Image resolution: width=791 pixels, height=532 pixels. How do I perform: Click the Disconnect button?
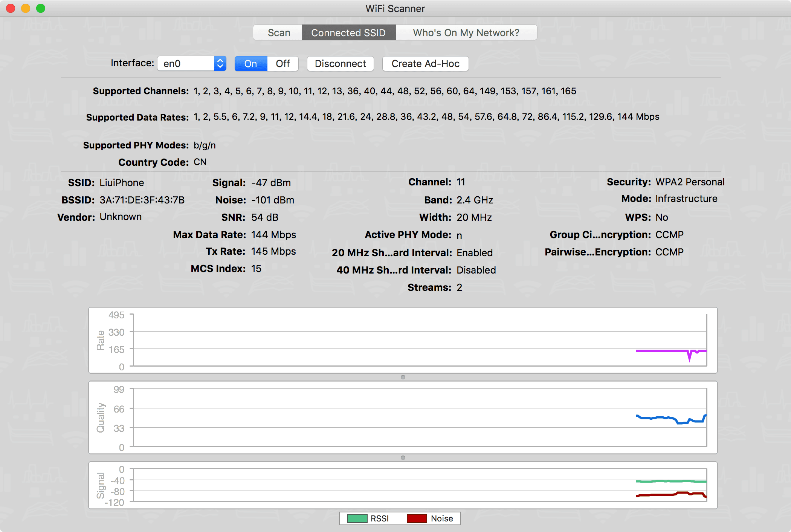point(340,64)
